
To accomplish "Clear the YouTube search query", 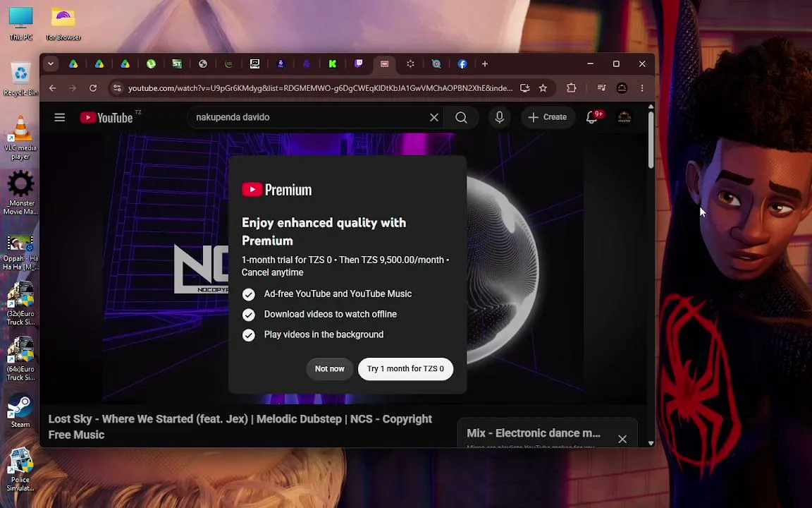I will click(434, 117).
